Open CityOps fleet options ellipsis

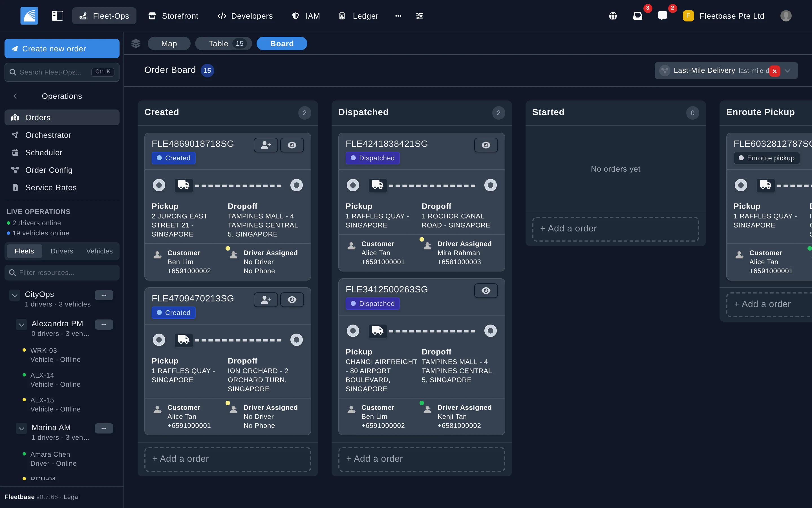(104, 295)
